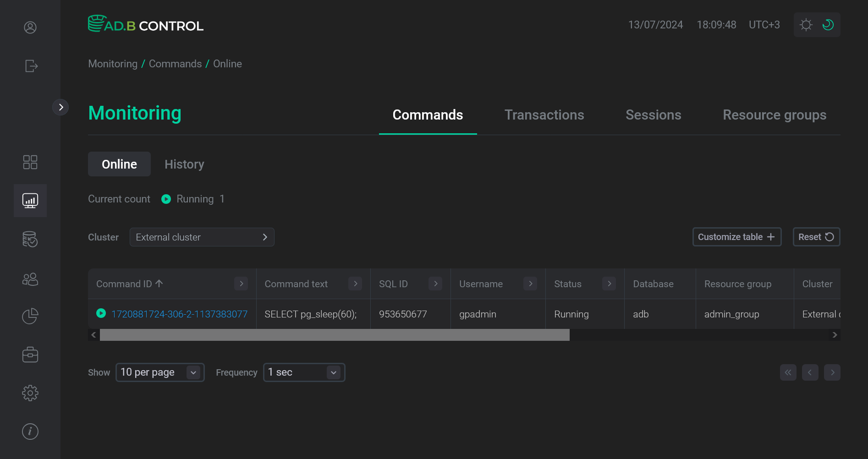
Task: Open the External cluster selector
Action: 202,237
